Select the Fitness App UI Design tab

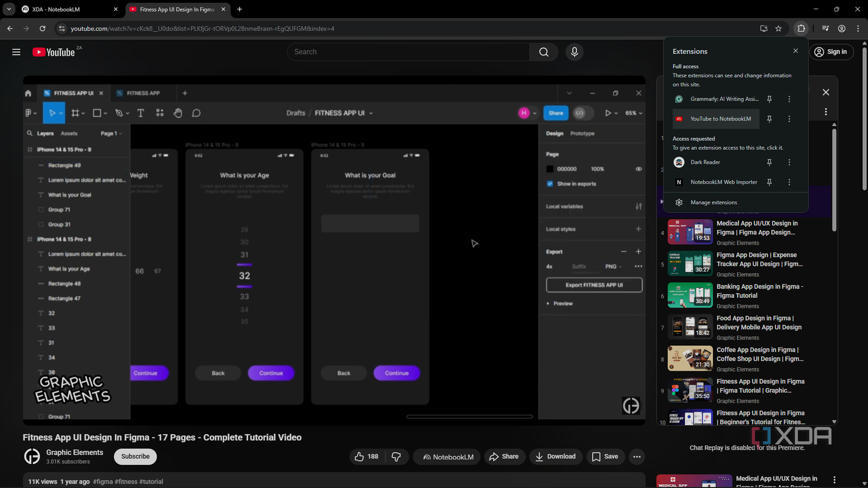177,9
